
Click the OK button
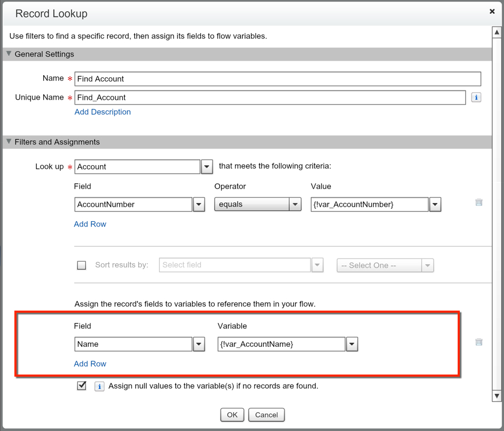[232, 415]
